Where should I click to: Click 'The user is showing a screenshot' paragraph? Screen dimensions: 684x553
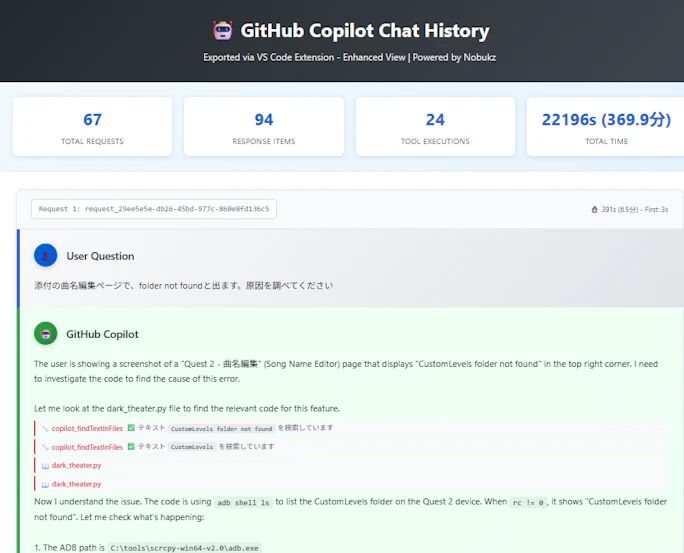(x=346, y=371)
